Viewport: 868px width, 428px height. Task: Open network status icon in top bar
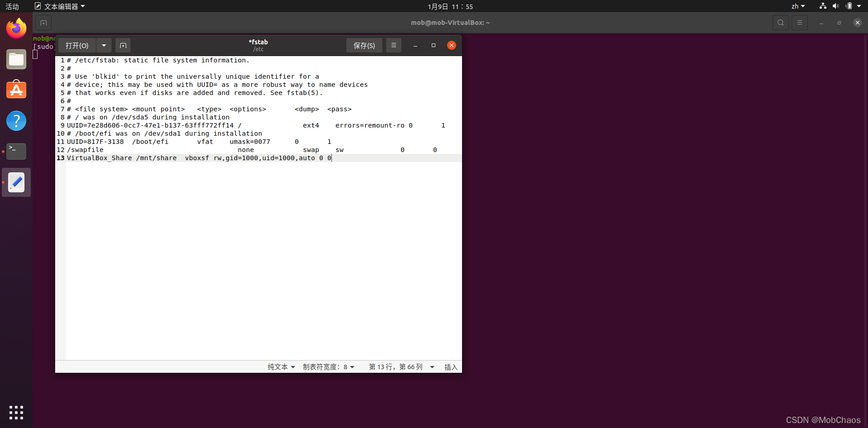pyautogui.click(x=823, y=6)
